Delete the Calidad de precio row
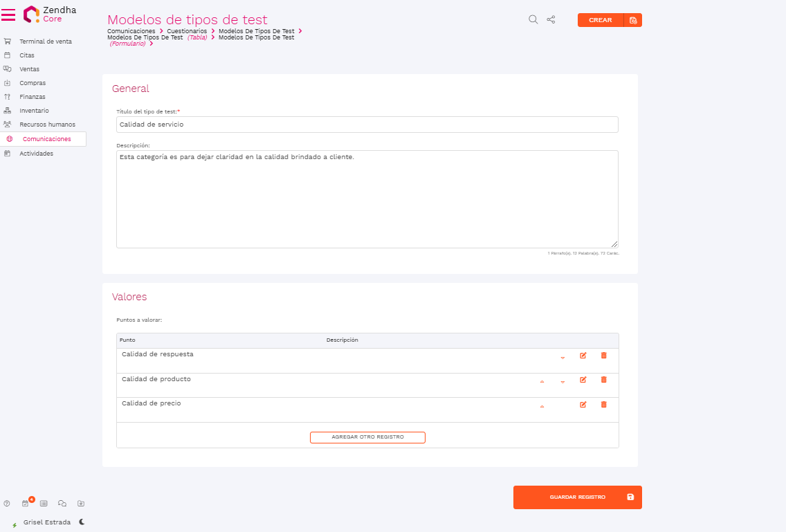The width and height of the screenshot is (786, 532). (x=603, y=405)
